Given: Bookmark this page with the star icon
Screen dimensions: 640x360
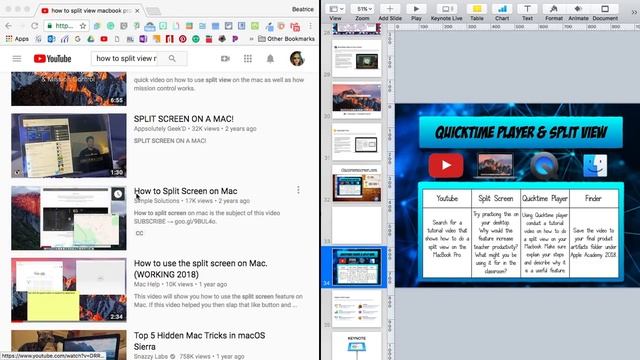Looking at the screenshot, I should pos(83,26).
